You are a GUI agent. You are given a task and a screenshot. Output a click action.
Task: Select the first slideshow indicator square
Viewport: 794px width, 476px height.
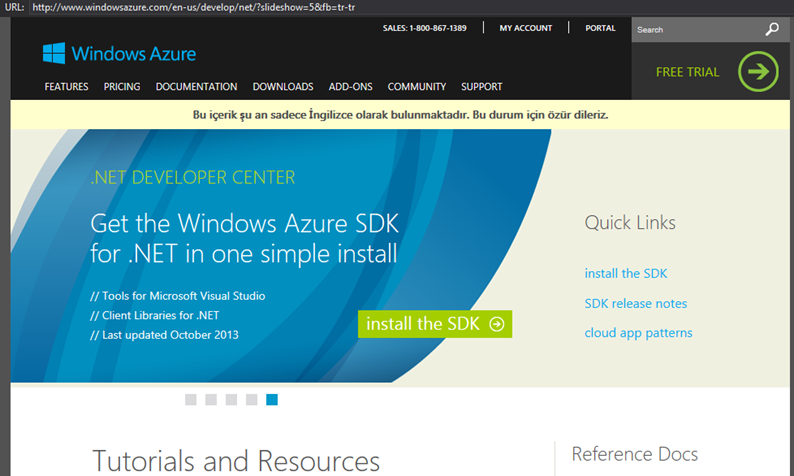tap(191, 400)
